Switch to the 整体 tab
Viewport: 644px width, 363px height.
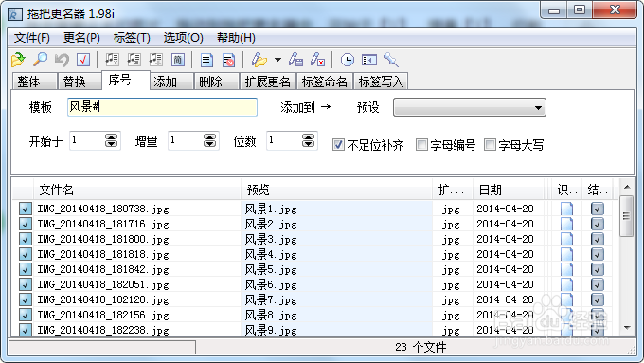pyautogui.click(x=34, y=82)
